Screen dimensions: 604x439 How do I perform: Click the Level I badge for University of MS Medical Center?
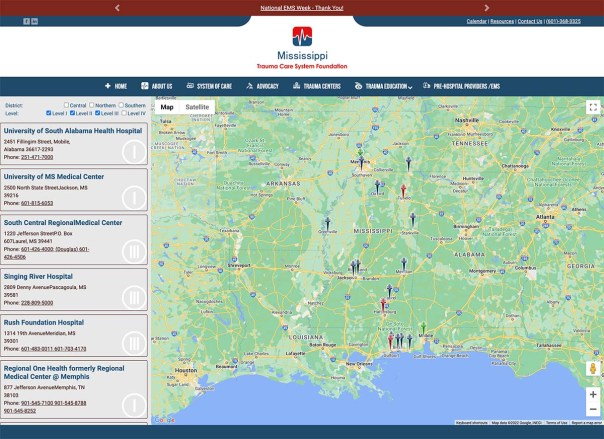pos(134,198)
